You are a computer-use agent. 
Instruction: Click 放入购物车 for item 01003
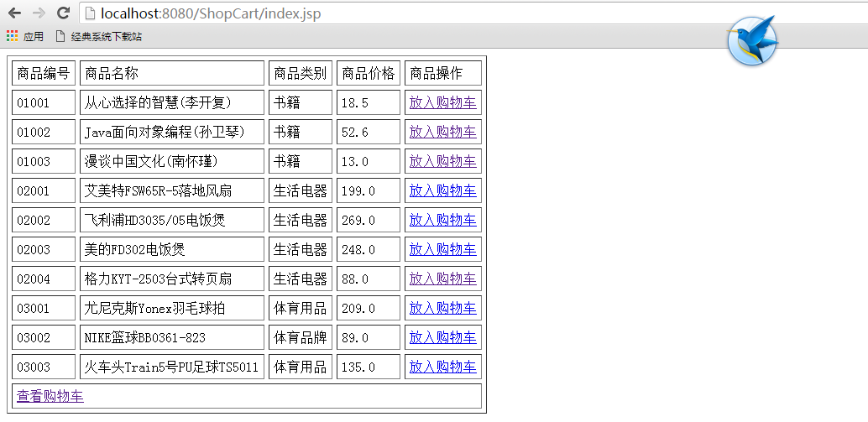(443, 161)
